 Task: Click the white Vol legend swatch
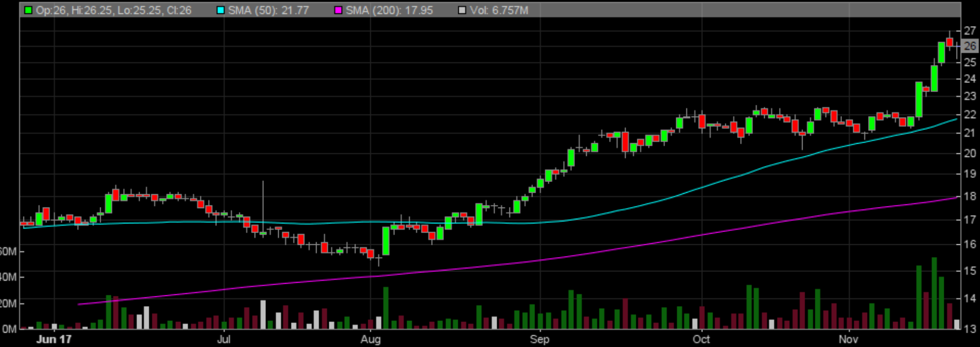(x=462, y=10)
